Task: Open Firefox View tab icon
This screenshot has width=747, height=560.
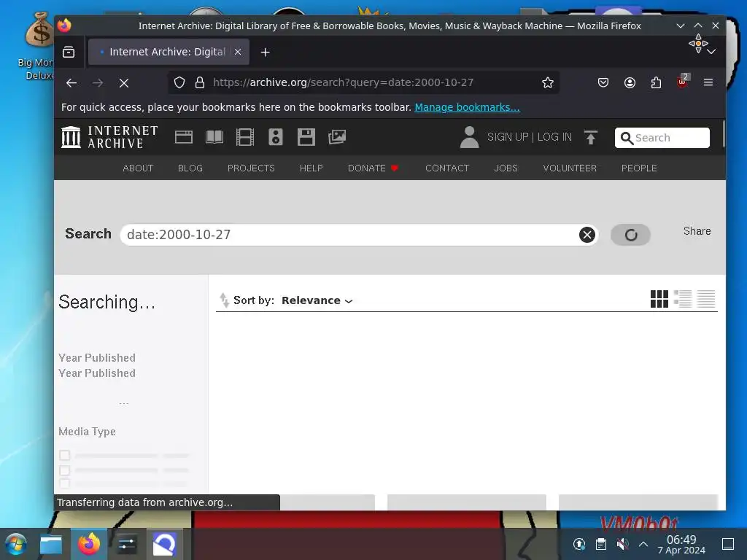Action: coord(69,52)
